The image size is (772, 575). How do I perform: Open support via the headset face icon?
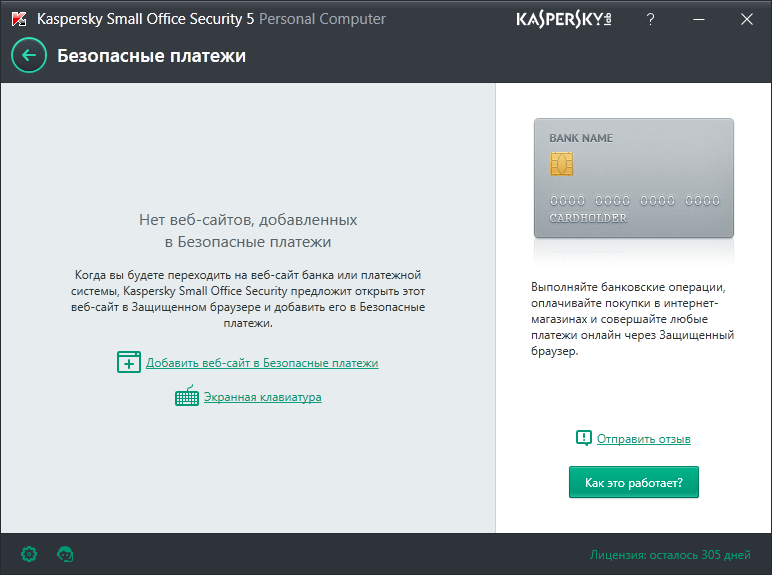66,553
